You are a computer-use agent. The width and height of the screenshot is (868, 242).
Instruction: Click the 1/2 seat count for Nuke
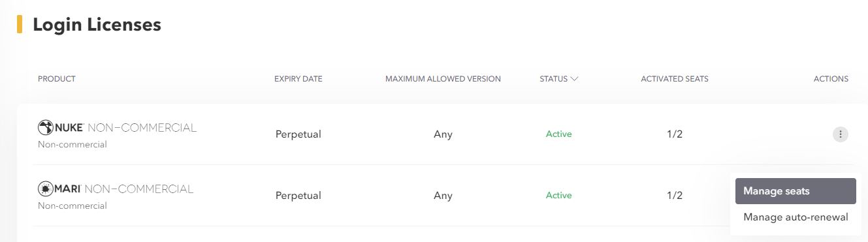point(675,134)
